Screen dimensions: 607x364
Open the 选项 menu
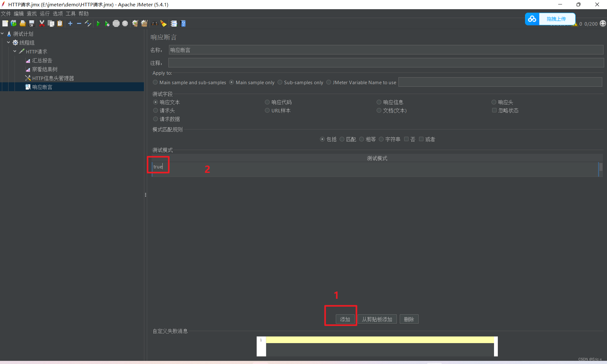tap(58, 14)
